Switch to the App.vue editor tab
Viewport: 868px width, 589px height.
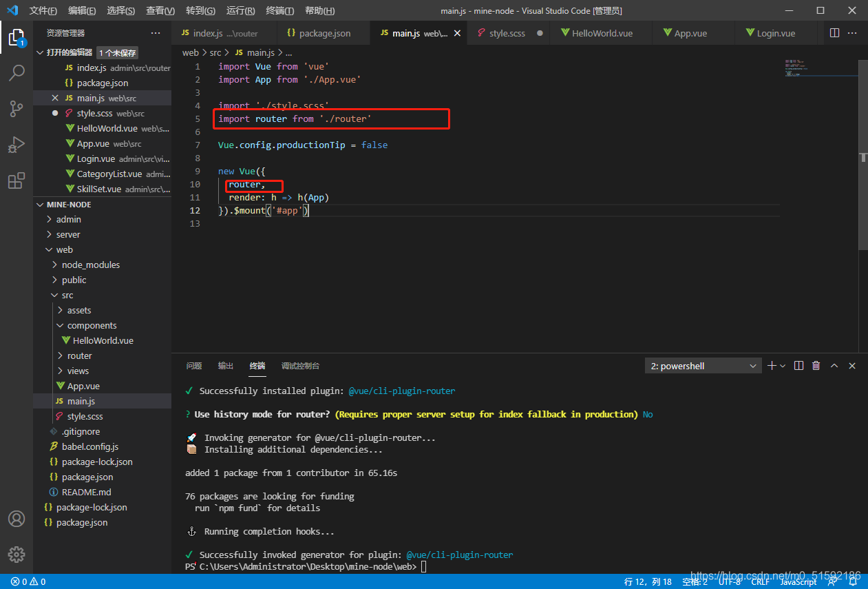[x=690, y=33]
